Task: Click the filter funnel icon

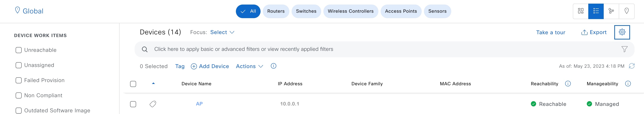Action: (624, 49)
